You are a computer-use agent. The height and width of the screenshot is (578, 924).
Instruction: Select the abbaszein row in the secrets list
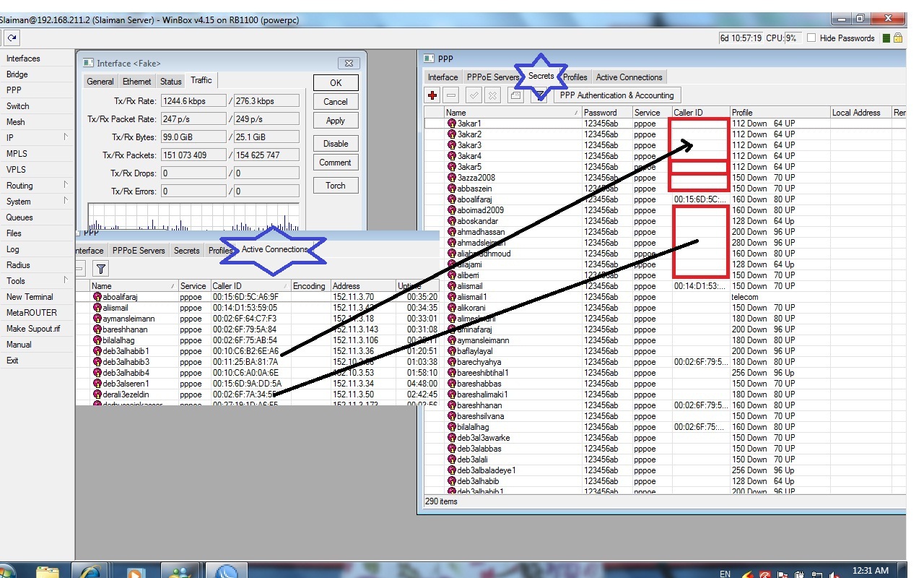664,189
